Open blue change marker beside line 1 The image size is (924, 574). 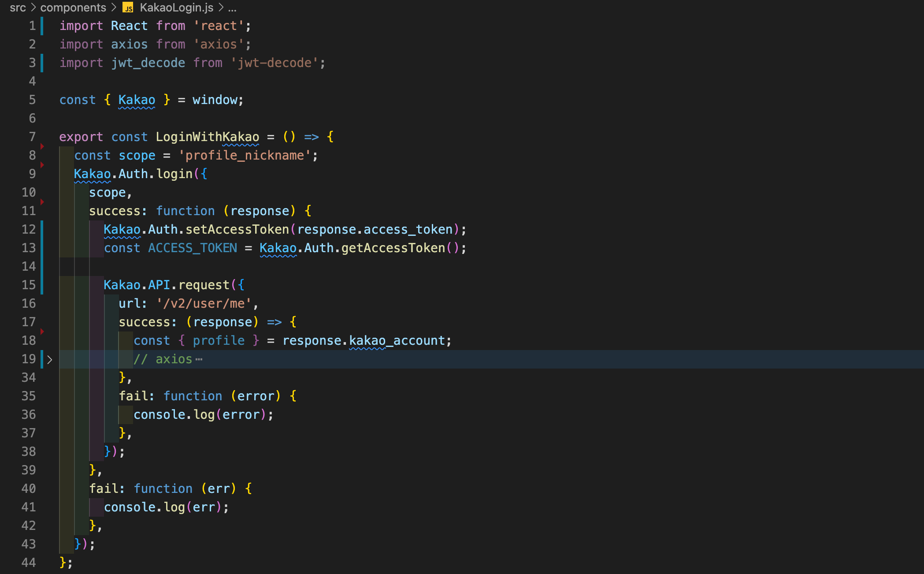42,26
